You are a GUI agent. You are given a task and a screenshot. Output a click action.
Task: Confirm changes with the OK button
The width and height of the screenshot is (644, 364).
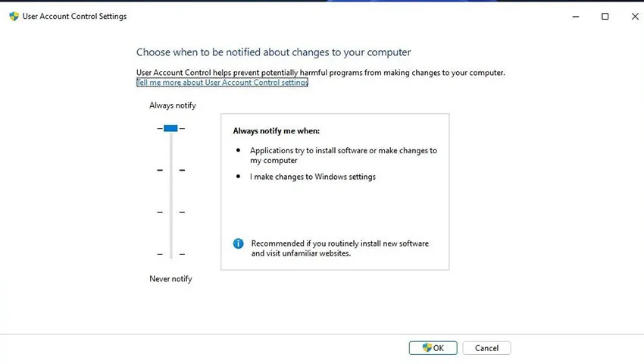pyautogui.click(x=433, y=348)
